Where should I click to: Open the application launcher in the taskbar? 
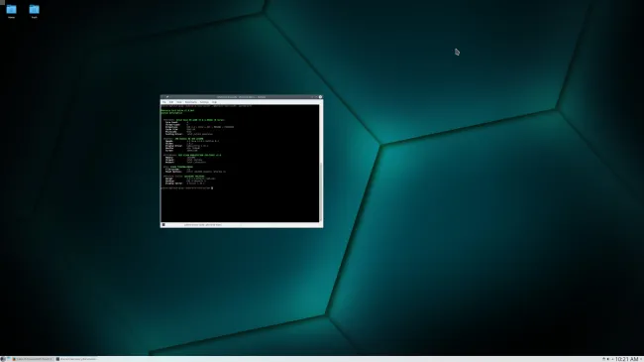pos(3,359)
